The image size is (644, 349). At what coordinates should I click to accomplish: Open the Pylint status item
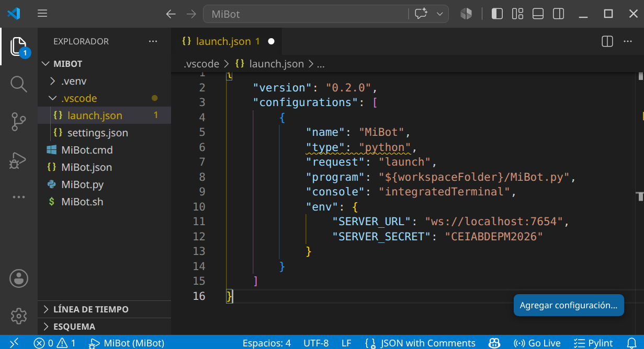click(x=593, y=343)
